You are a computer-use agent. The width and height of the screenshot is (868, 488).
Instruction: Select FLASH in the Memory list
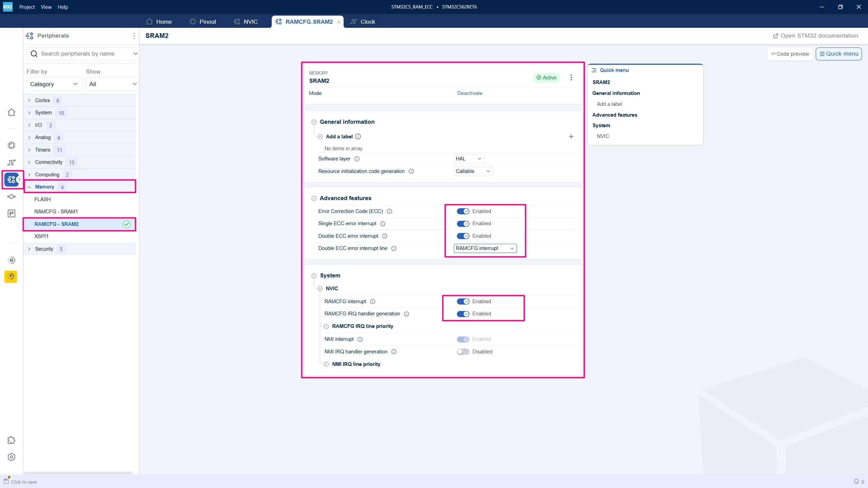(42, 199)
